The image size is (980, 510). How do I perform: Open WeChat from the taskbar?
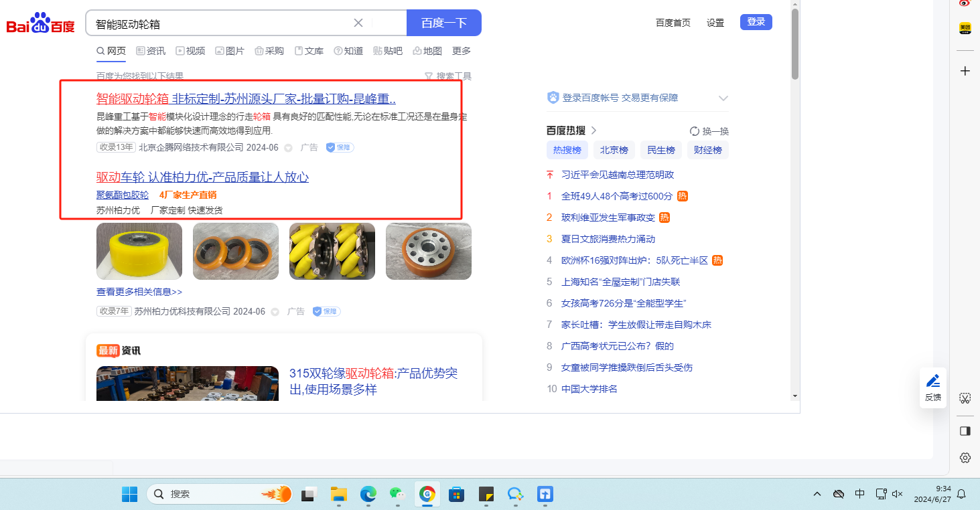398,495
